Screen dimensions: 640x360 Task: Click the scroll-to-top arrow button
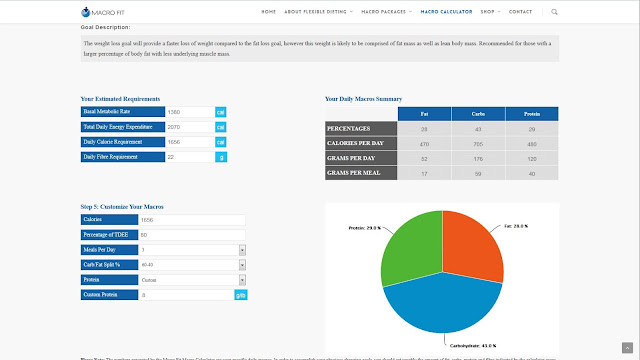pyautogui.click(x=627, y=348)
